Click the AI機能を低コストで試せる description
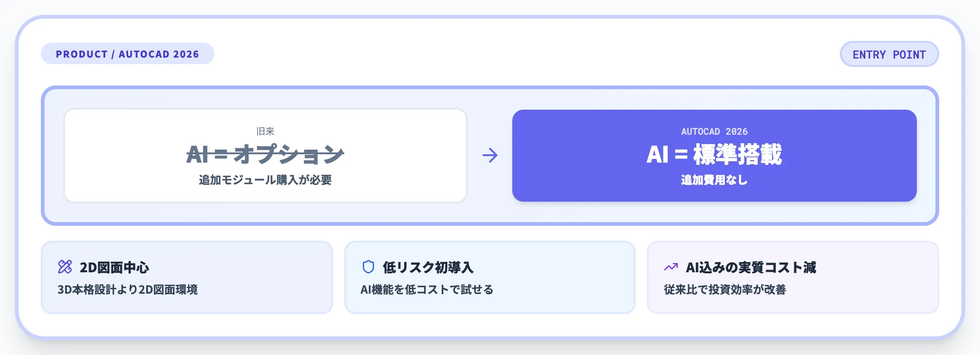Viewport: 980px width, 355px height. [x=427, y=289]
